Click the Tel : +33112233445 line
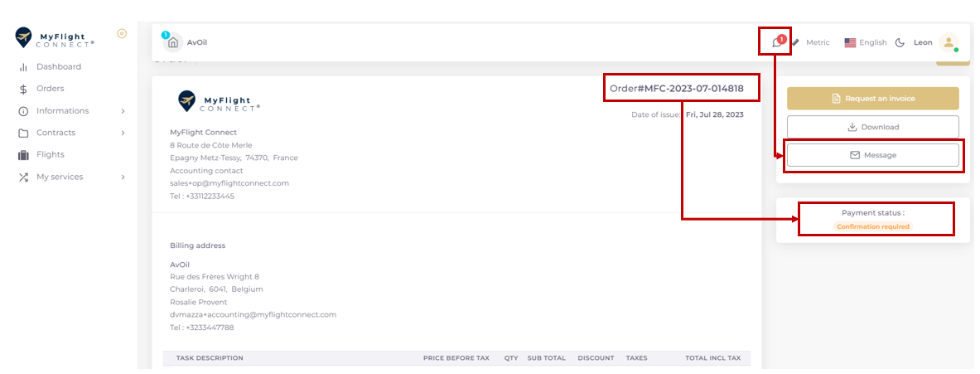980x374 pixels. pyautogui.click(x=202, y=196)
